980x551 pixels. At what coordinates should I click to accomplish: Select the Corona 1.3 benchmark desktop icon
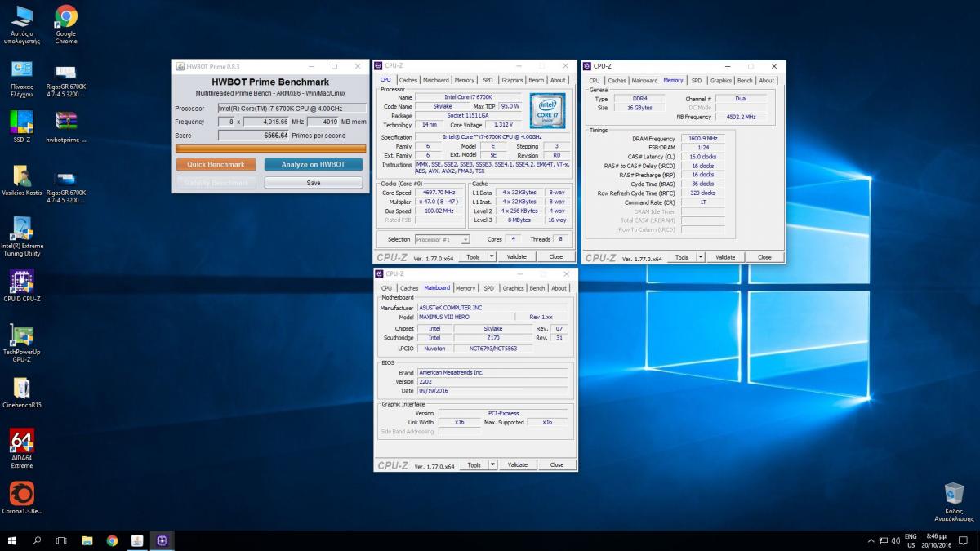point(22,499)
